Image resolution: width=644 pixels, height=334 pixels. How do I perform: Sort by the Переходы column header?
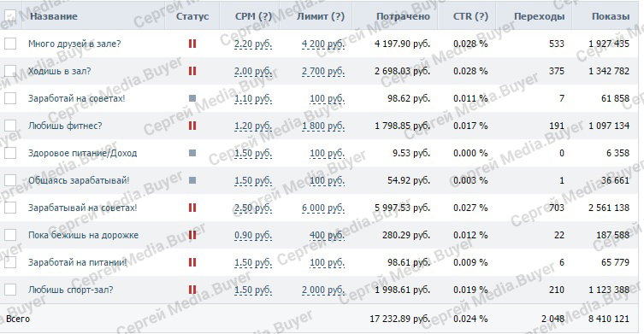tap(540, 16)
